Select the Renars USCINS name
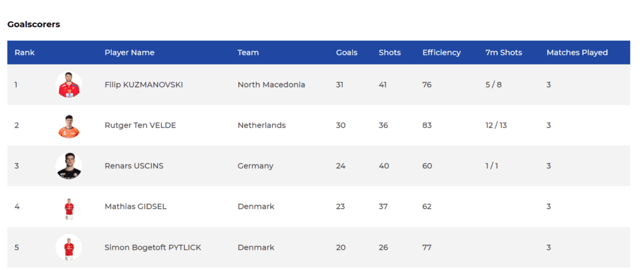 (x=134, y=166)
